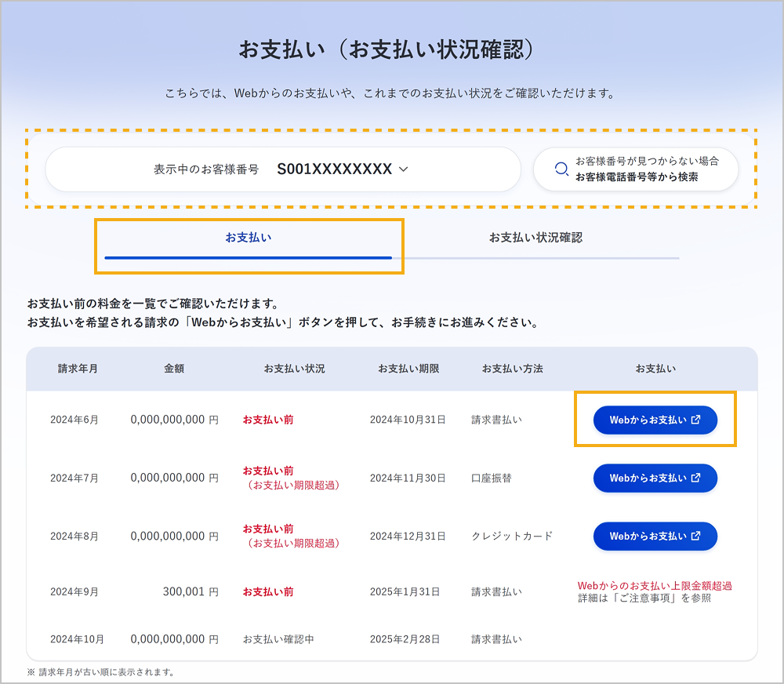The image size is (784, 684).
Task: Click the magnifying glass search icon
Action: (x=561, y=169)
